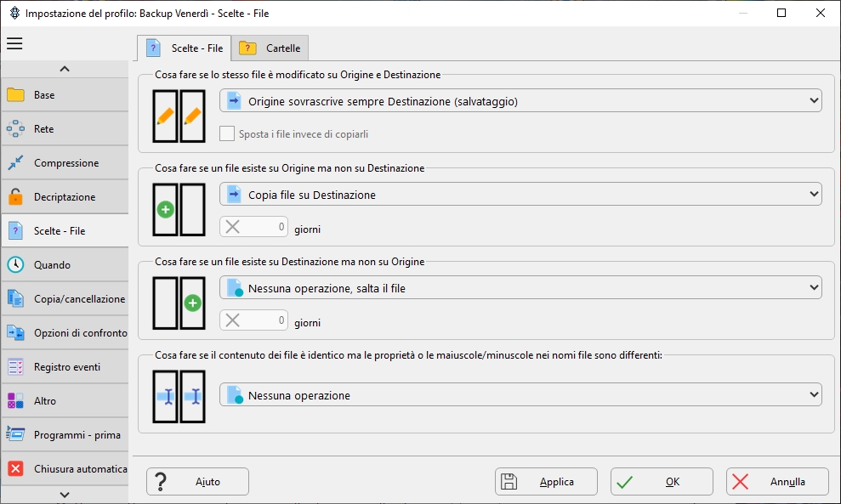Click the Scelte - File sidebar icon

coord(15,230)
